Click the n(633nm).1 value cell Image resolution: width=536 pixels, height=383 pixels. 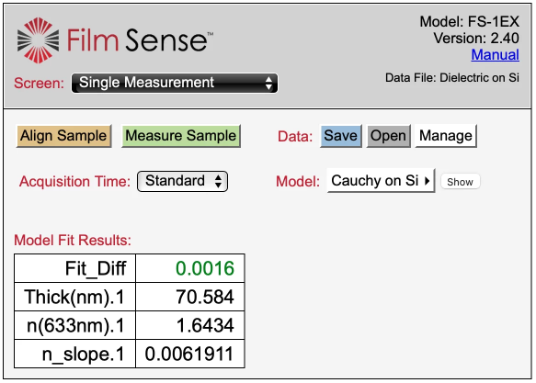190,325
